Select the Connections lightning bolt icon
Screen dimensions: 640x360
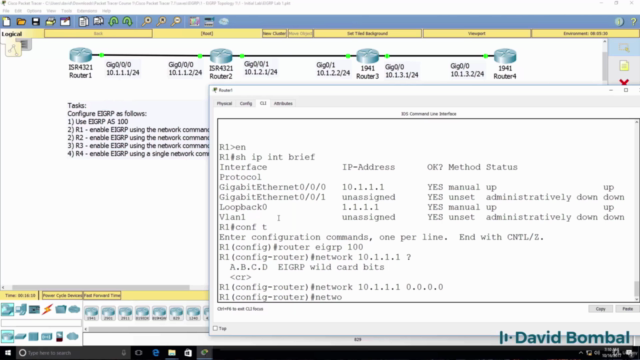pyautogui.click(x=47, y=309)
